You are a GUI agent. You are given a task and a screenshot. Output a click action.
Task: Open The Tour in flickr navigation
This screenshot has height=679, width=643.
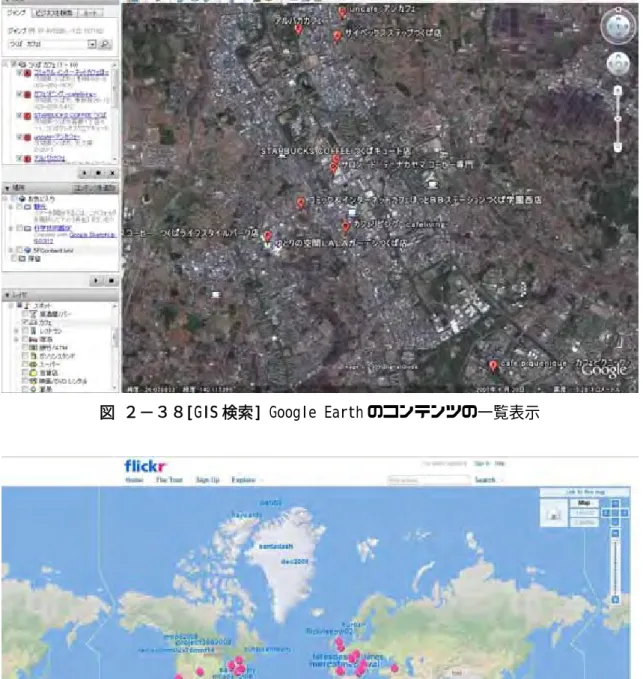[169, 480]
